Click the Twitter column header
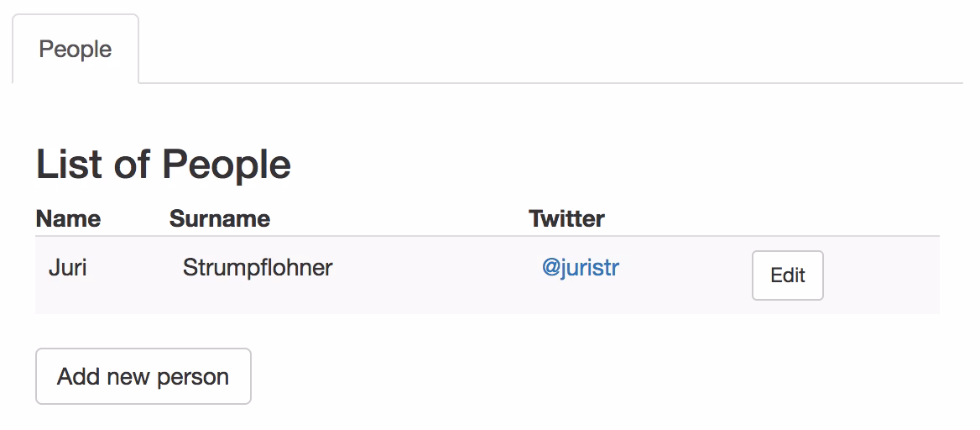The width and height of the screenshot is (980, 430). [566, 219]
